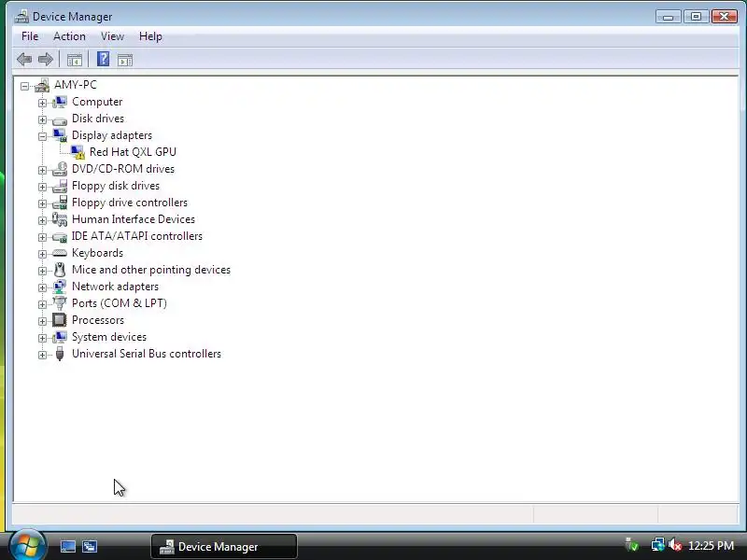Select the Processors label
This screenshot has height=560, width=747.
[x=98, y=320]
